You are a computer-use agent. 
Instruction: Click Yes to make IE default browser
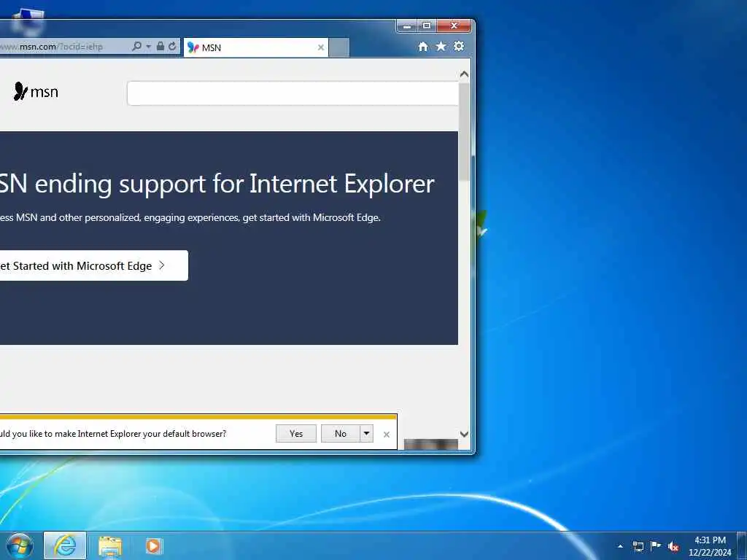pyautogui.click(x=296, y=433)
